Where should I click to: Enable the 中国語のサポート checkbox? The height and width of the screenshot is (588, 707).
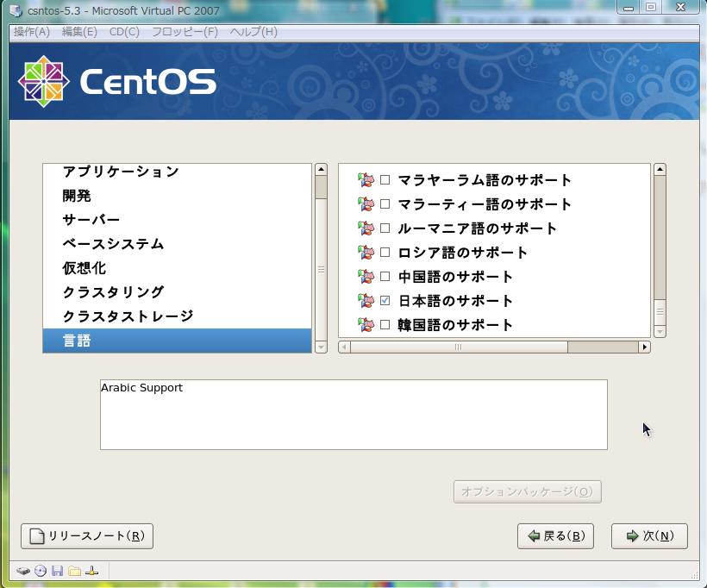(385, 277)
